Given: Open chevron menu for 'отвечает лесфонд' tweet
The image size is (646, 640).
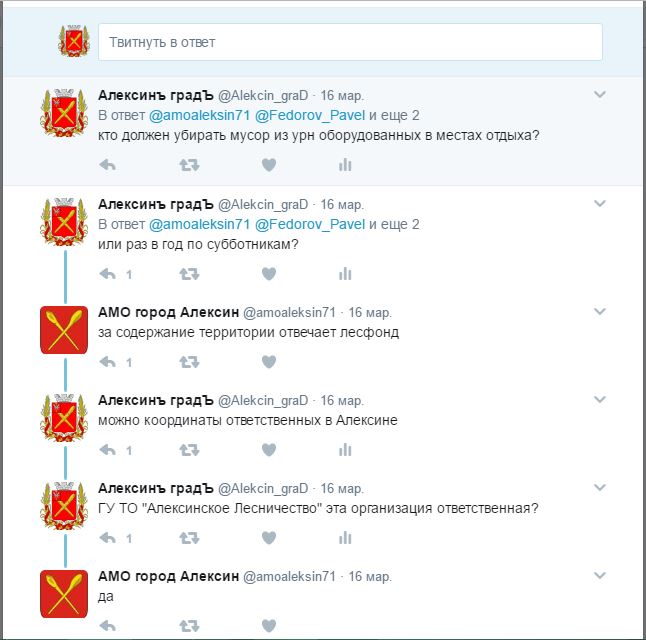Looking at the screenshot, I should (600, 312).
